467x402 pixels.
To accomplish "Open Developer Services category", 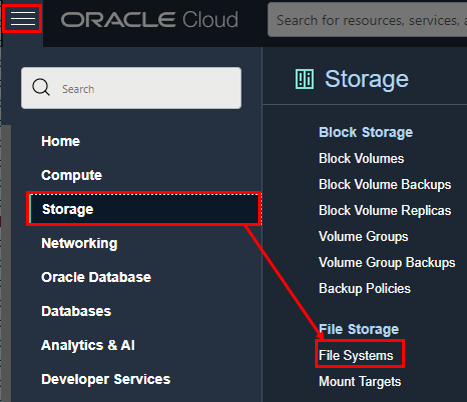I will 106,379.
